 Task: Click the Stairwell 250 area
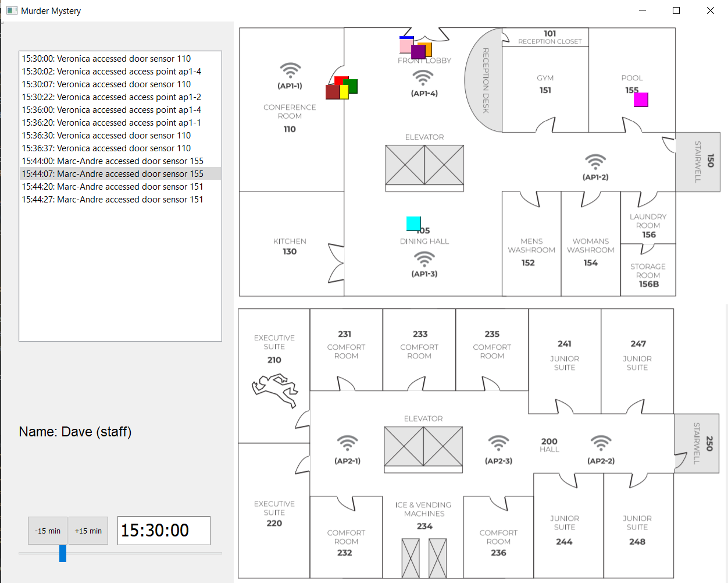(697, 443)
